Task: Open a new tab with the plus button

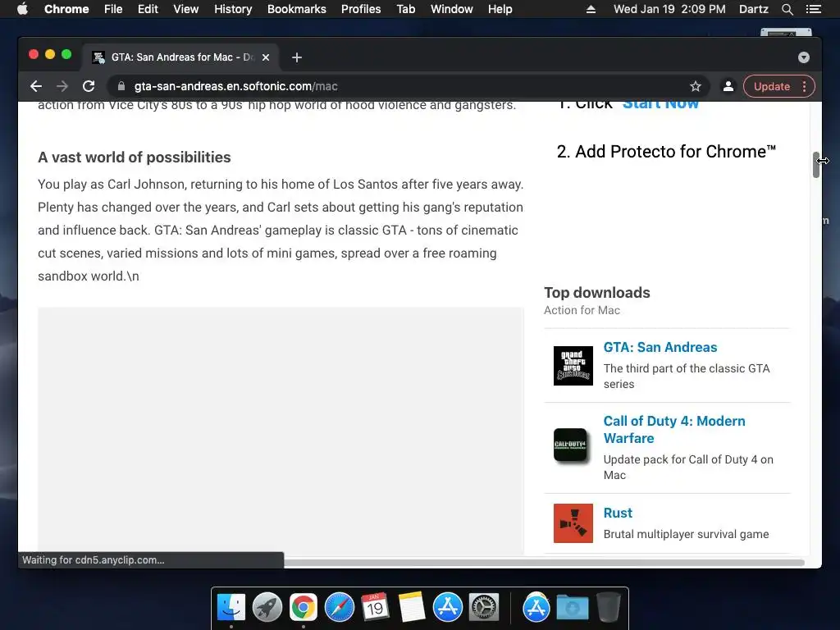Action: click(297, 57)
